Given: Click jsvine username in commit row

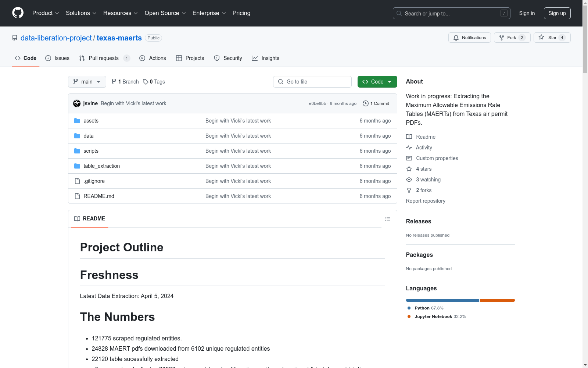Looking at the screenshot, I should 90,103.
